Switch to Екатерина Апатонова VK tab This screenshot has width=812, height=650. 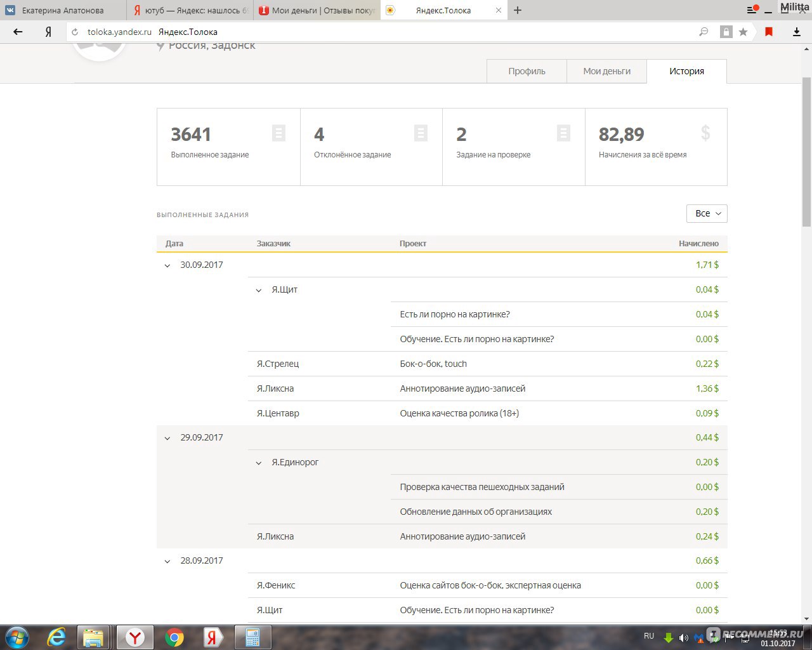[63, 10]
